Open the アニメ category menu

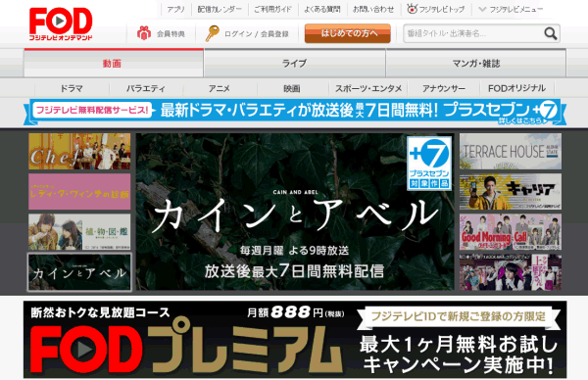[x=220, y=88]
